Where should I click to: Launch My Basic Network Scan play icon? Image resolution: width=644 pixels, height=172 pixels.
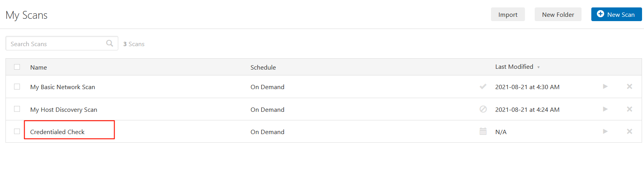coord(605,86)
